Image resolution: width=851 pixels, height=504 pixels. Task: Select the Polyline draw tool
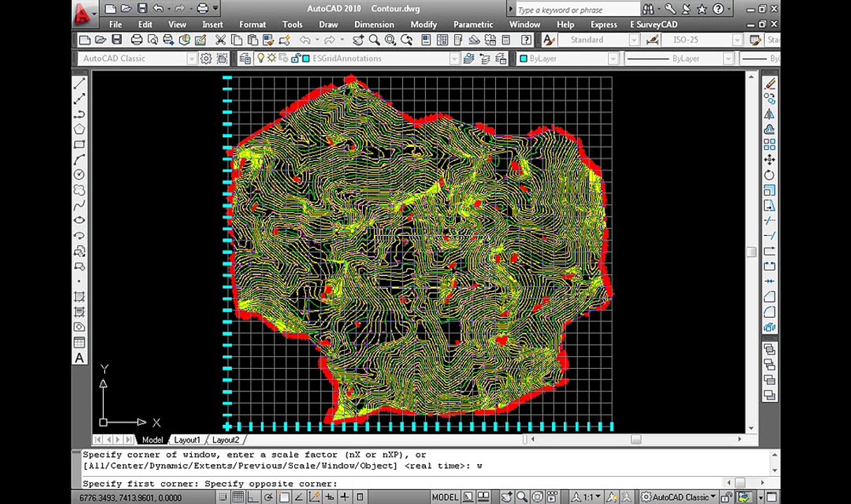[79, 114]
